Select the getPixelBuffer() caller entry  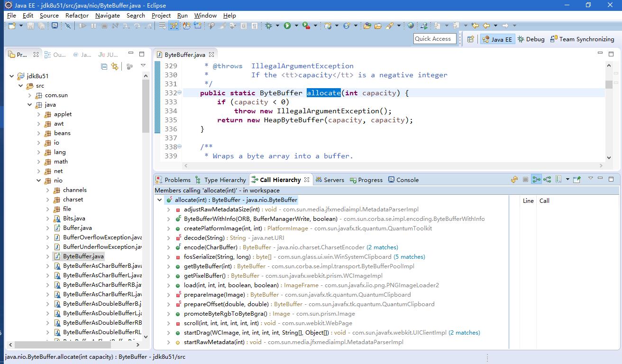(x=279, y=276)
